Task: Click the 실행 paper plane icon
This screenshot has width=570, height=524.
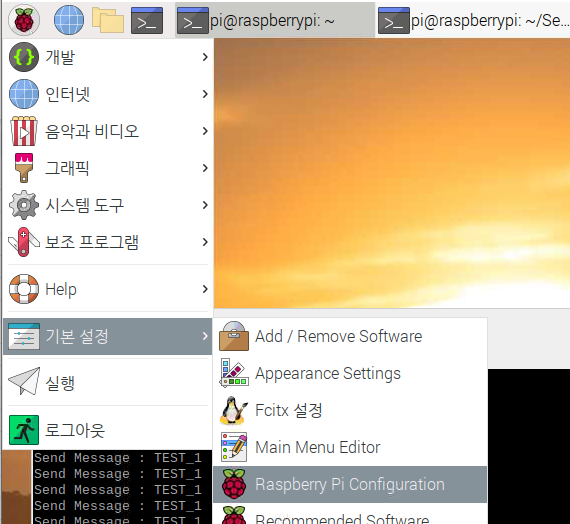Action: pos(24,381)
